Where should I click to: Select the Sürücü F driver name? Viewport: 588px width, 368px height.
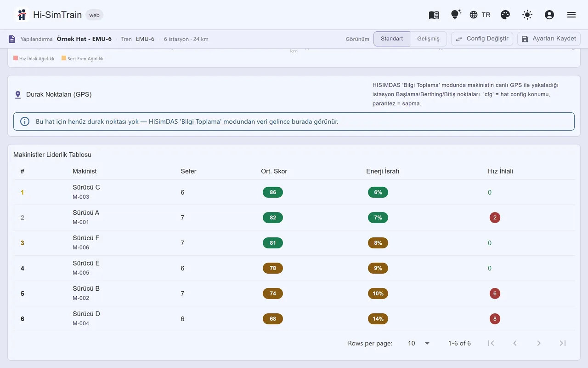coord(86,238)
